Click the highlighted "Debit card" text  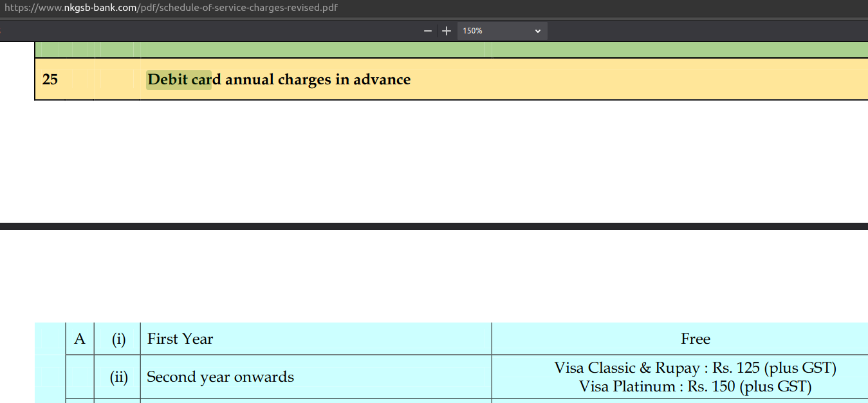[179, 80]
